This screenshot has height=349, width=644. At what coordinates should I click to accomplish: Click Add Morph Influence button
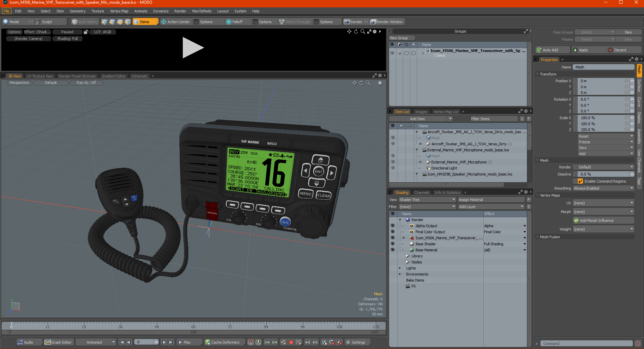tap(604, 220)
